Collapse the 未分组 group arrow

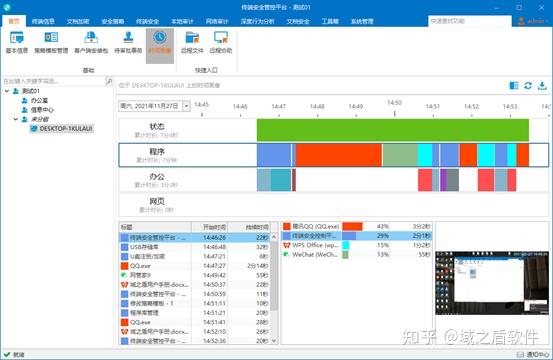16,119
